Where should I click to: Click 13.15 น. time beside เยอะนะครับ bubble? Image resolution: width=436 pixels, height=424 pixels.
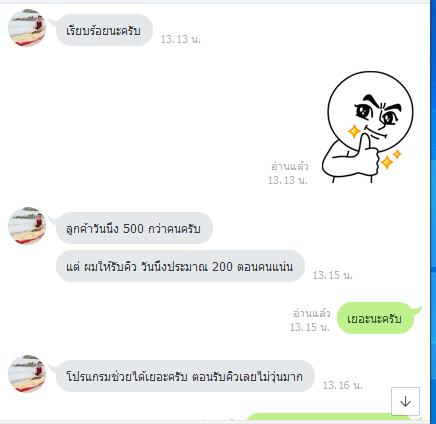point(310,327)
